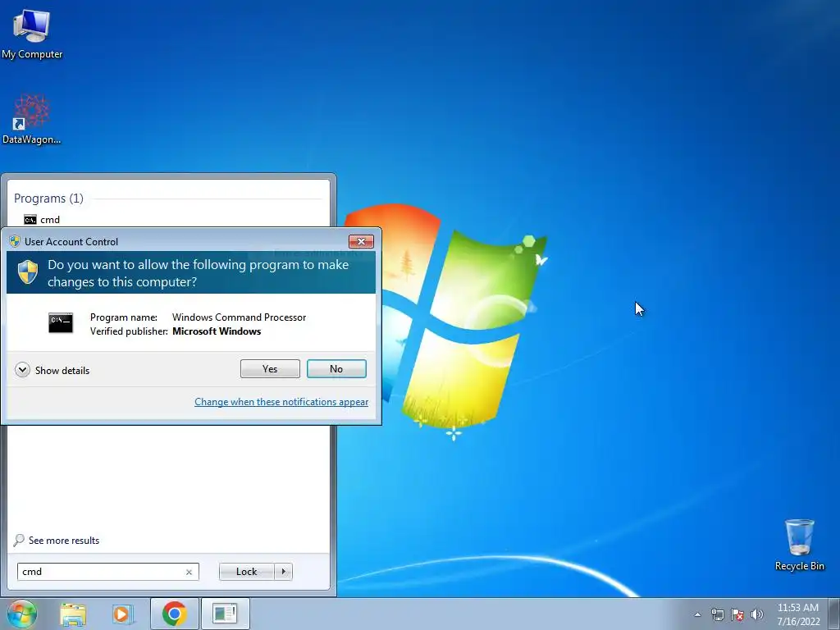Image resolution: width=840 pixels, height=630 pixels.
Task: Open the shutdown options arrow beside Lock
Action: pyautogui.click(x=283, y=572)
